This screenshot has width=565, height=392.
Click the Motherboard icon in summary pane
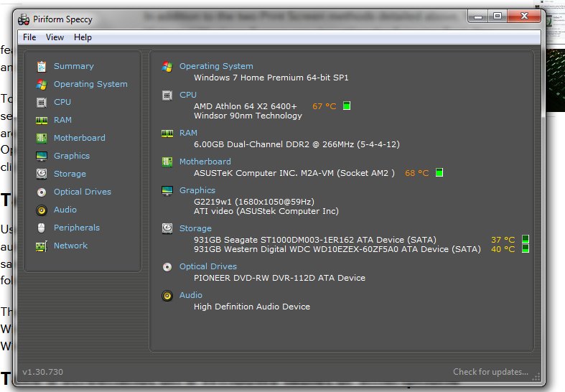[167, 162]
